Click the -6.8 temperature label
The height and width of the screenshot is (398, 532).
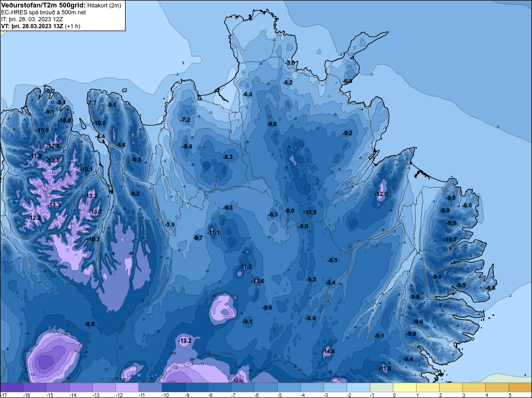click(348, 81)
